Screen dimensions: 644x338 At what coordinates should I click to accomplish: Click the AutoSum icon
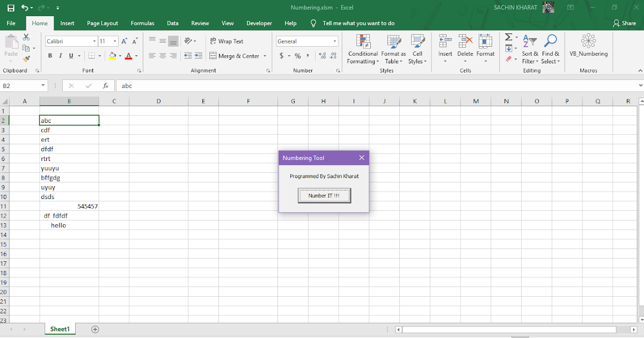pos(508,37)
